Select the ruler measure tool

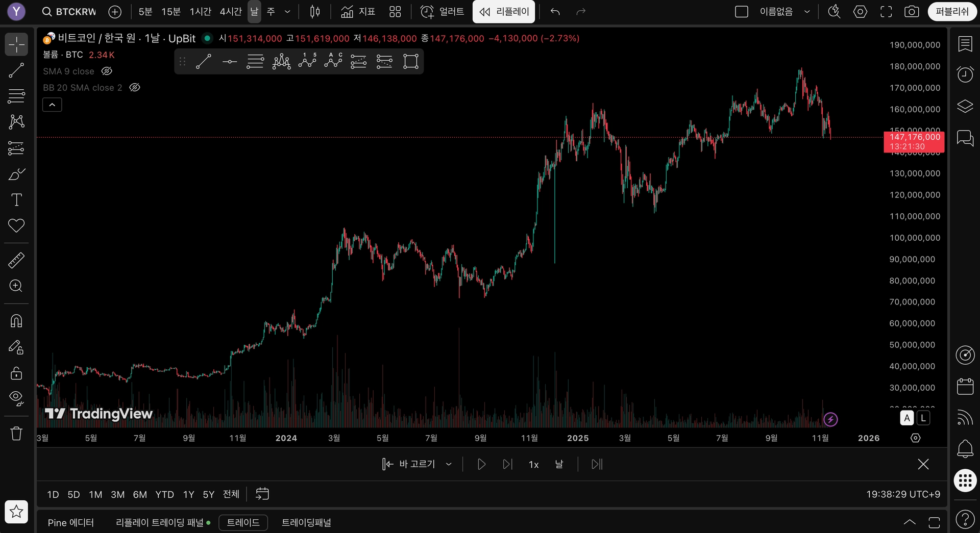[16, 260]
